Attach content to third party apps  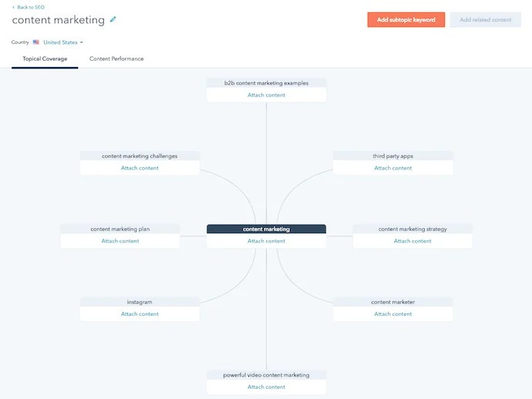click(x=393, y=168)
